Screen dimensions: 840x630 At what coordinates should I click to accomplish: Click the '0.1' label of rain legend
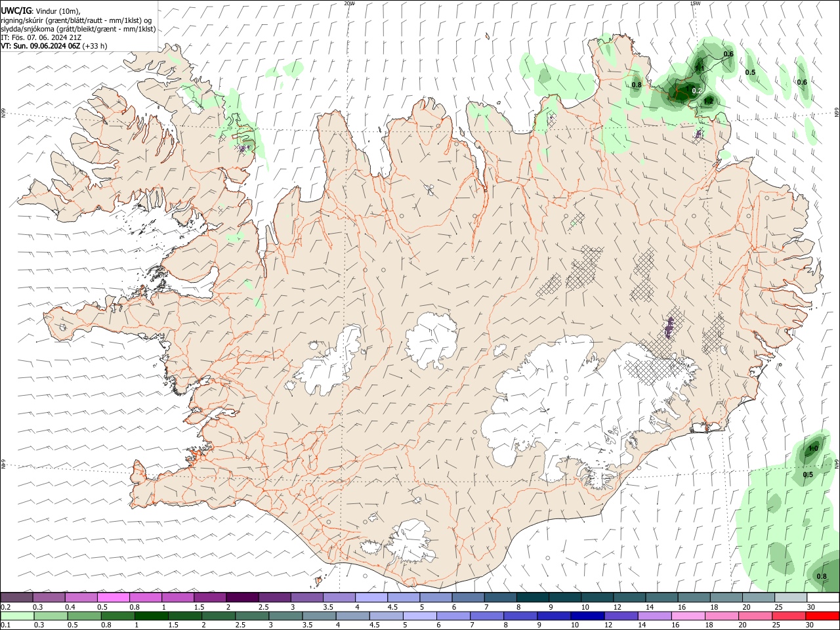[x=5, y=625]
